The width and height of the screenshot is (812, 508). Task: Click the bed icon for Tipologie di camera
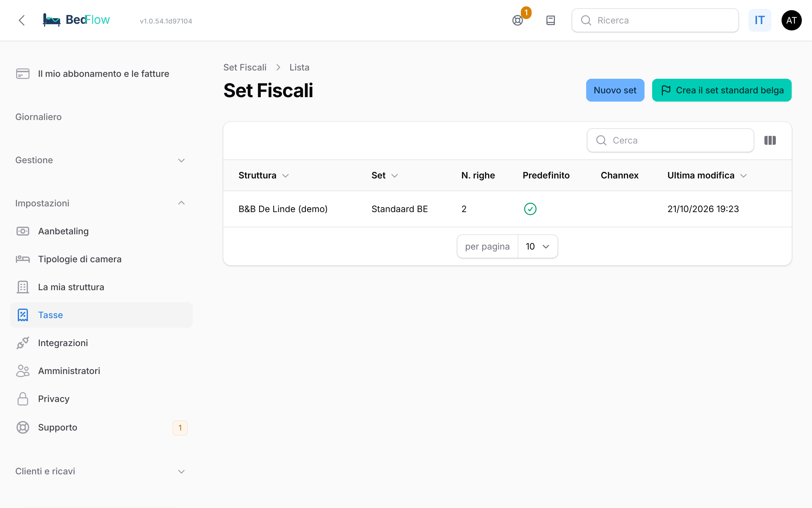pyautogui.click(x=23, y=259)
